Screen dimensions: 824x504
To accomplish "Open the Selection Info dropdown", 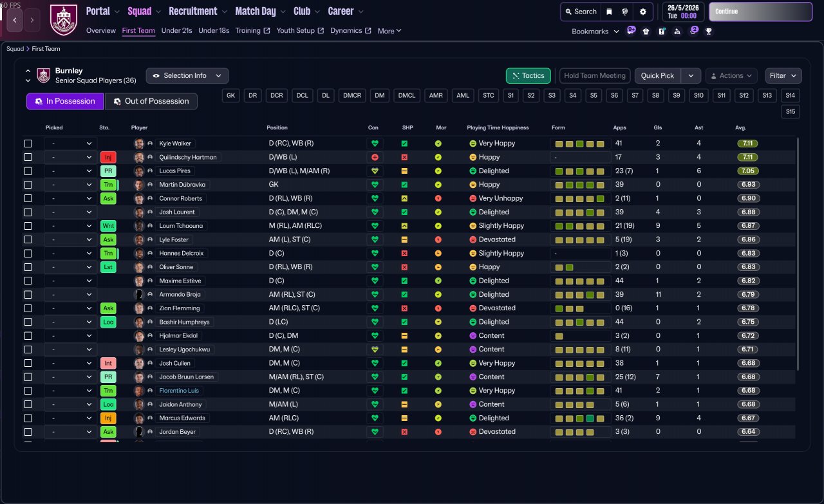I will click(187, 76).
